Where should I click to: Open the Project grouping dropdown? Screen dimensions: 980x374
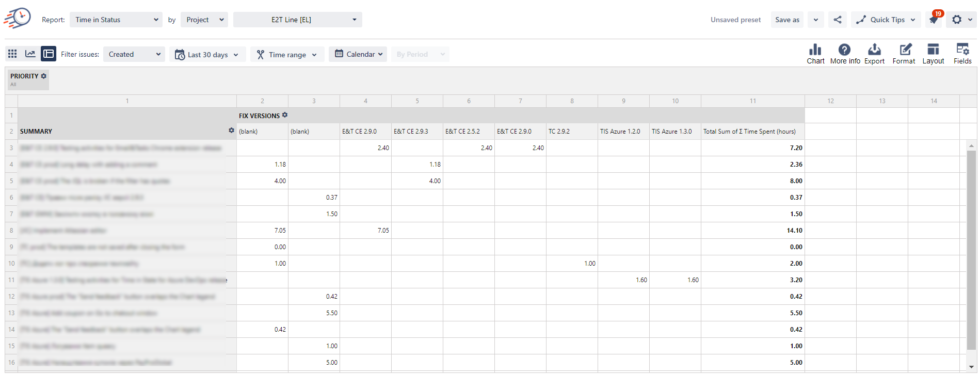204,20
